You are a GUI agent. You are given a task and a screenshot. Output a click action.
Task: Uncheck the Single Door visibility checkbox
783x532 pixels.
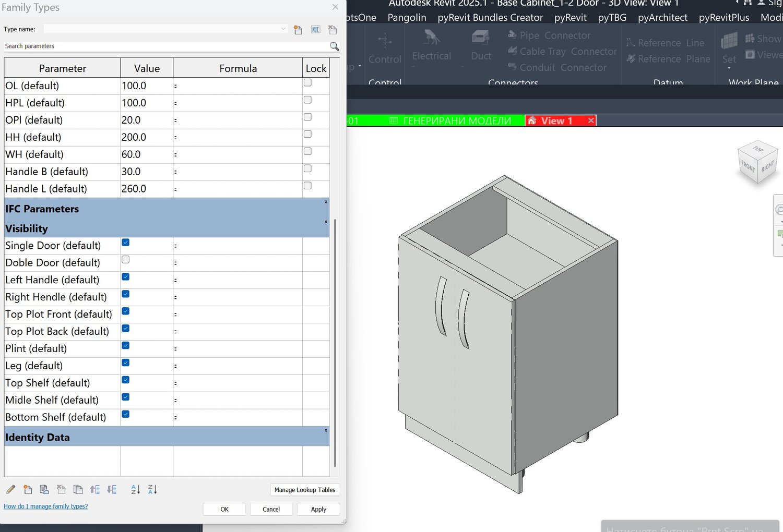(x=126, y=243)
